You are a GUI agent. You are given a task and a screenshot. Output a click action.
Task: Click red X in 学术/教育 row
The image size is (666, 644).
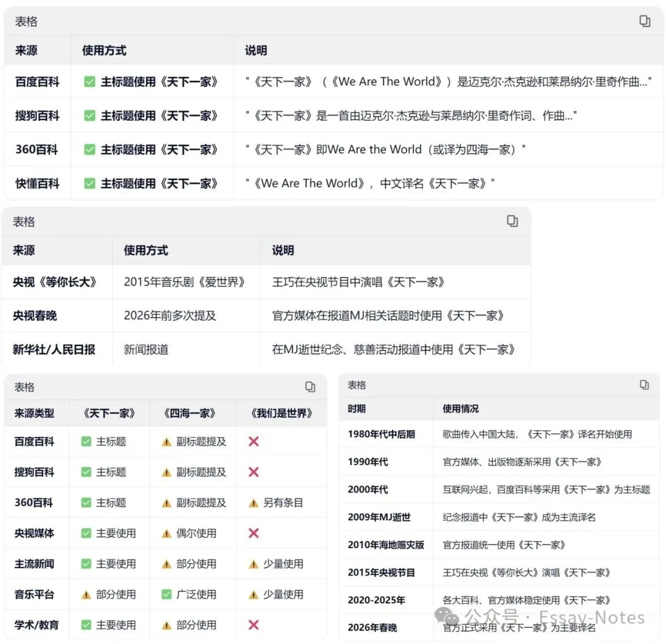253,624
